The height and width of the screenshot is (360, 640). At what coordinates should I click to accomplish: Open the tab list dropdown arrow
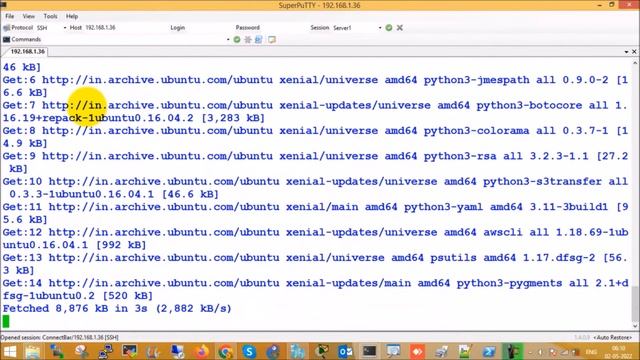click(x=626, y=52)
